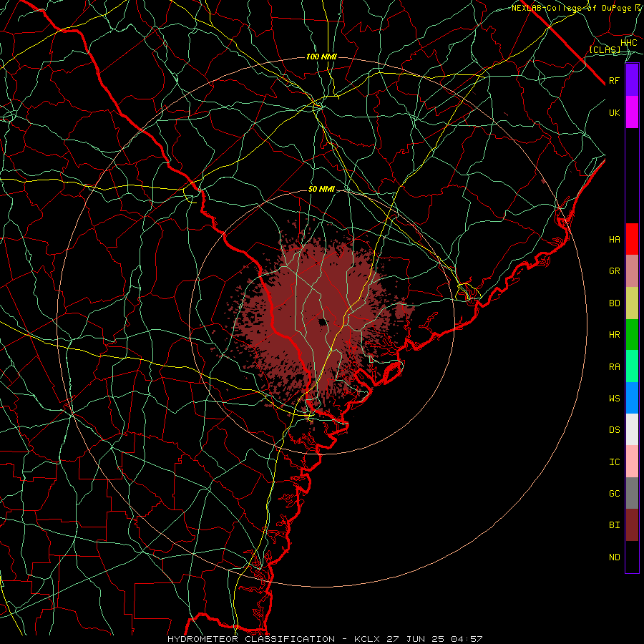Click the 'BI' legend label text
This screenshot has width=644, height=644.
tap(614, 525)
